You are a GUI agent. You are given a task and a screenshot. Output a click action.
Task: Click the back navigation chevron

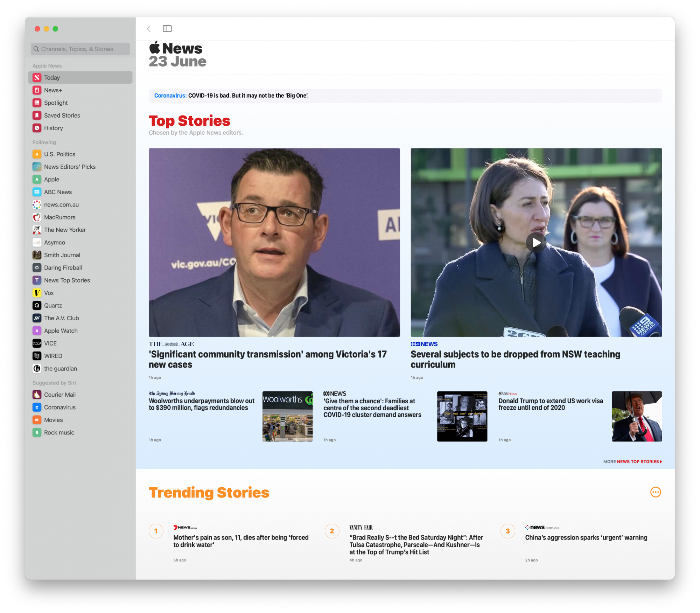click(149, 29)
